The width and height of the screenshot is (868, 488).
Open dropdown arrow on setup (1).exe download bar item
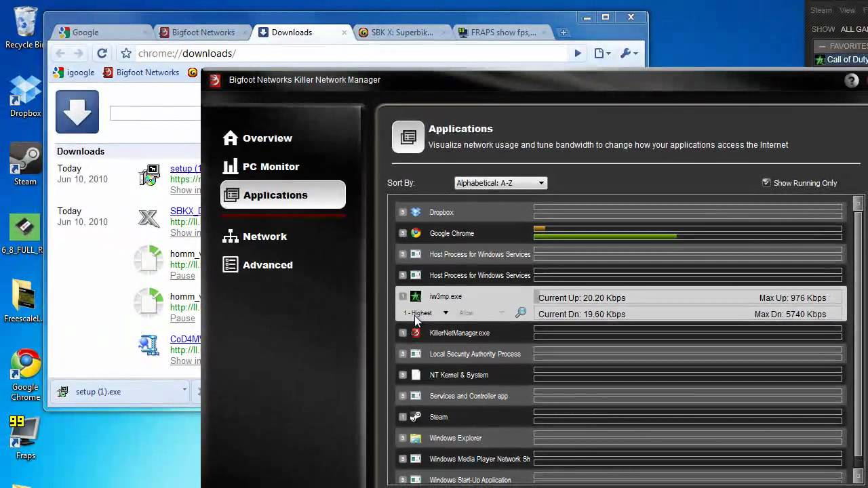pyautogui.click(x=184, y=390)
